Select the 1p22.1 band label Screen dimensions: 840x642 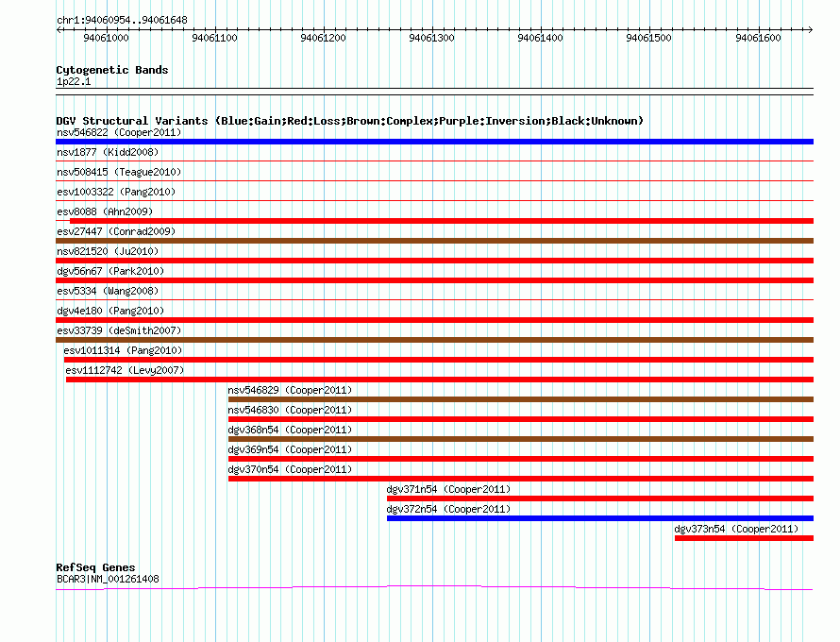74,81
